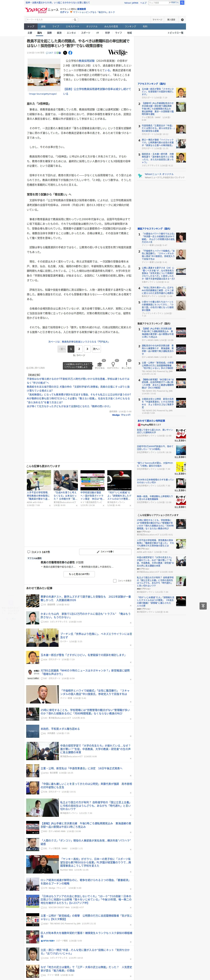Click the blue search button in top bar
This screenshot has width=210, height=980.
182,3
